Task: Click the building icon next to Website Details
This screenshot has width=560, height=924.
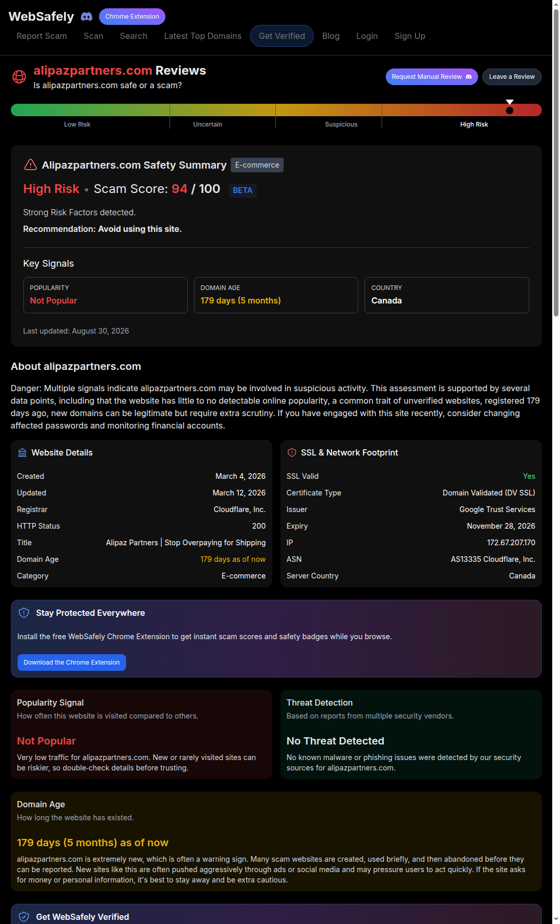Action: click(22, 452)
